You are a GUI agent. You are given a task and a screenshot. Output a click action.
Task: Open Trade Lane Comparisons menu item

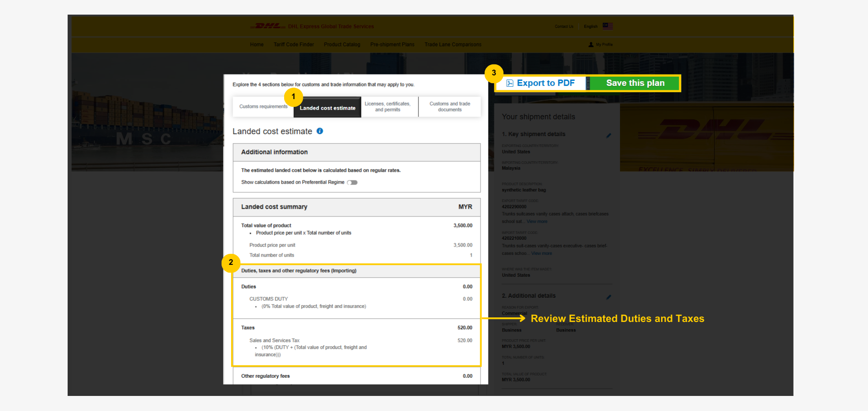point(453,45)
